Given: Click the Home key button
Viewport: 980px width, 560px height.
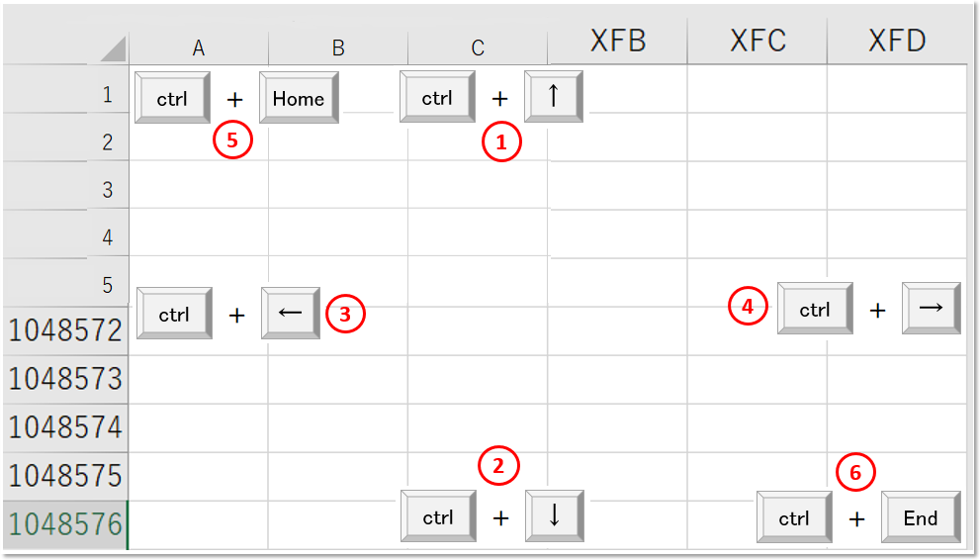Looking at the screenshot, I should tap(299, 98).
